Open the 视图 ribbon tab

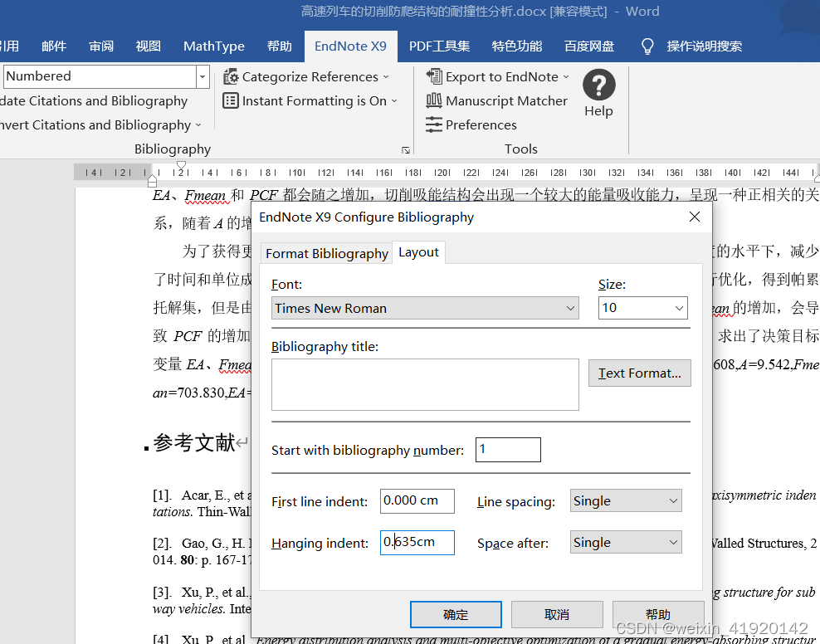point(148,46)
